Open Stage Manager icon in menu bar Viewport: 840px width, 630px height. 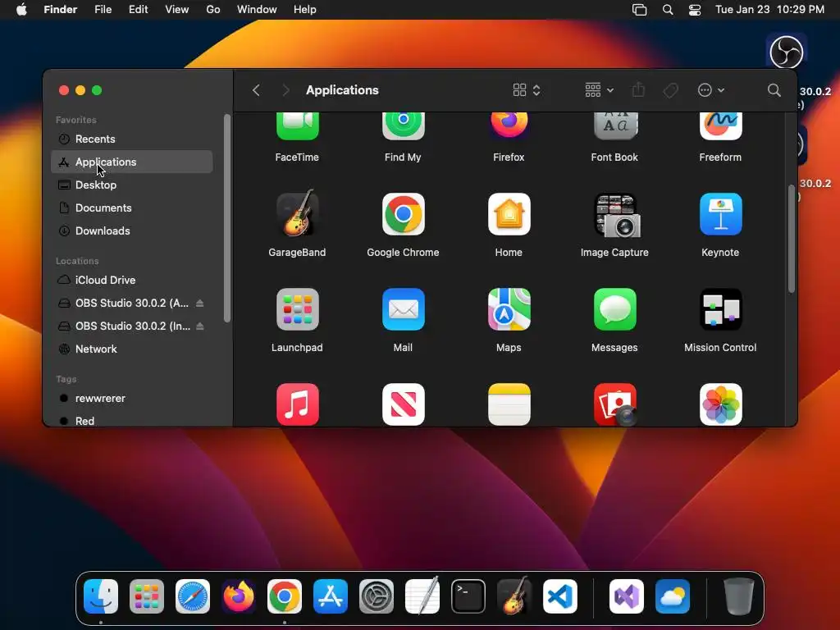coord(640,10)
